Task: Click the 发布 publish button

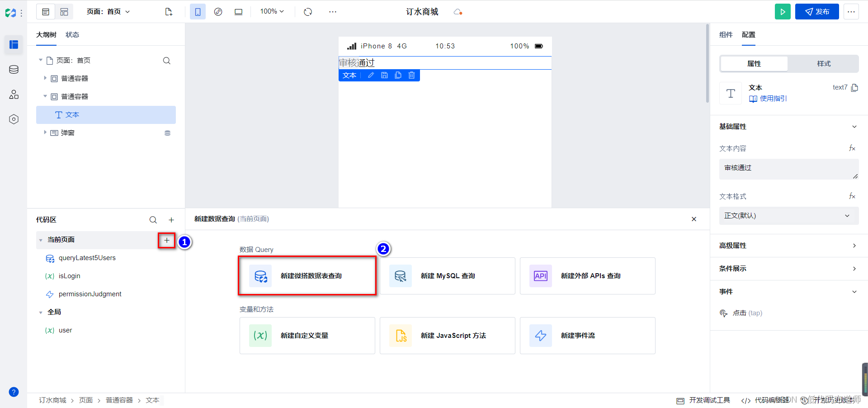Action: (x=817, y=12)
